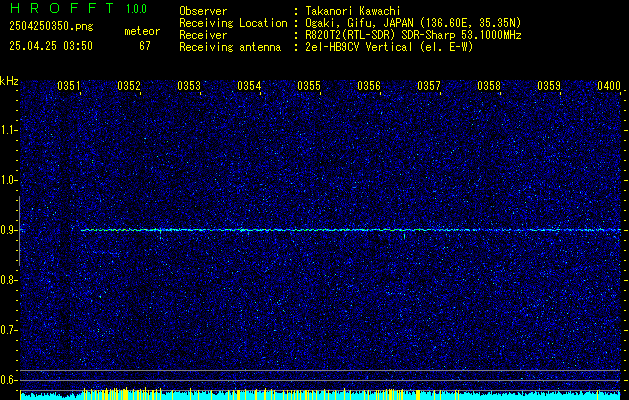Select the version number 1.0.0
Viewport: 629px width, 400px height.
[136, 9]
